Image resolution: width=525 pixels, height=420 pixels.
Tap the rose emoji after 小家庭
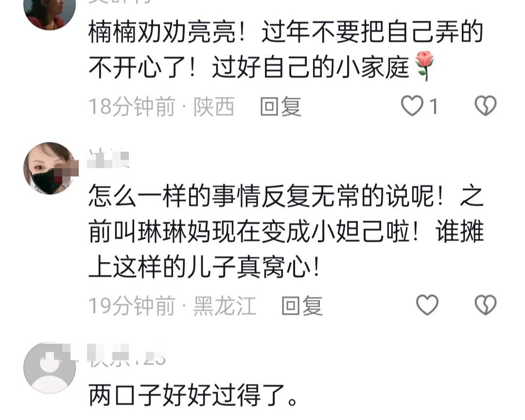pyautogui.click(x=424, y=66)
